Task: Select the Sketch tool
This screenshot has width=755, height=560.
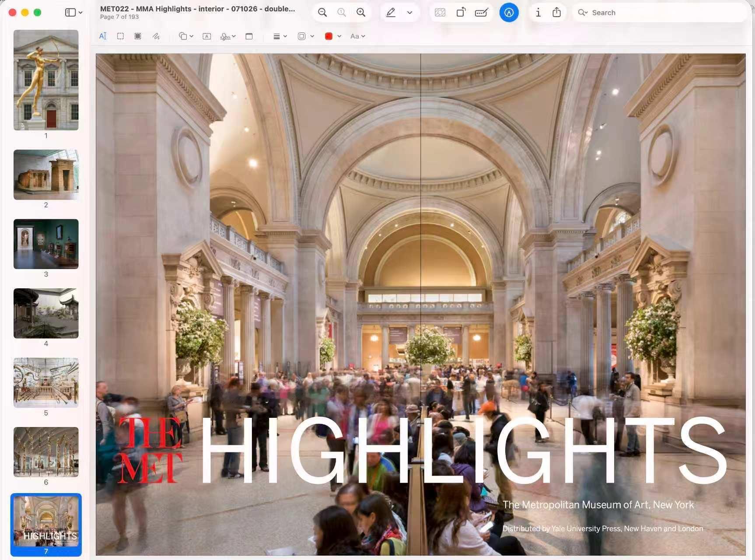Action: click(x=156, y=36)
